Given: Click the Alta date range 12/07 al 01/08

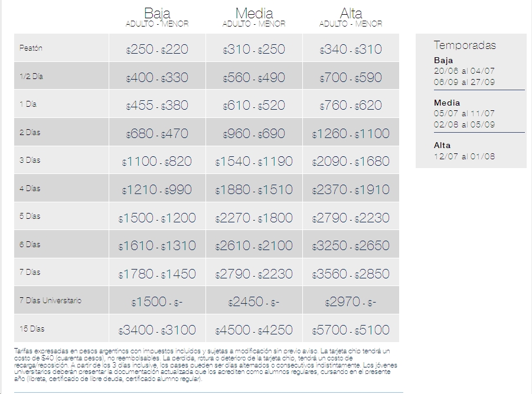Looking at the screenshot, I should pos(464,156).
